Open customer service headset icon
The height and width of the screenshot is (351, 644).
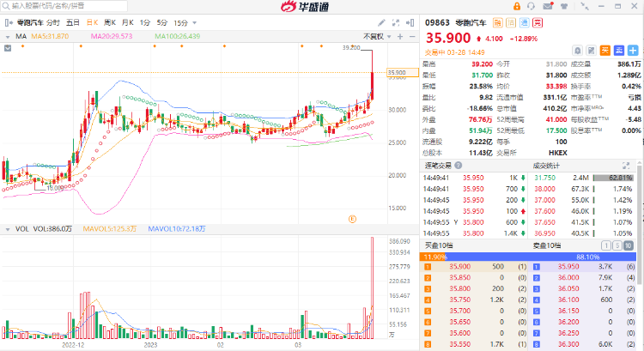[x=531, y=6]
